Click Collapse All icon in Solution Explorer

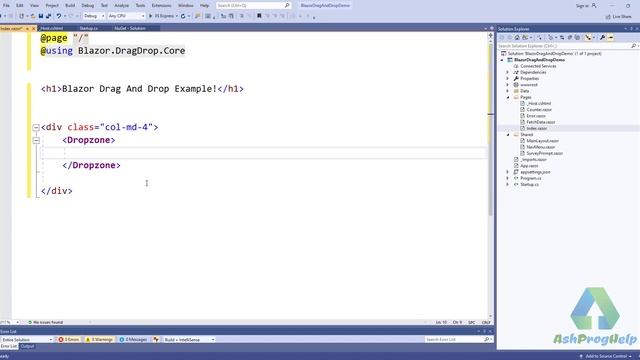570,38
